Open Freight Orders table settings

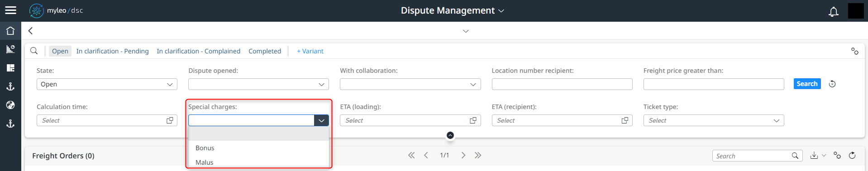coord(837,155)
